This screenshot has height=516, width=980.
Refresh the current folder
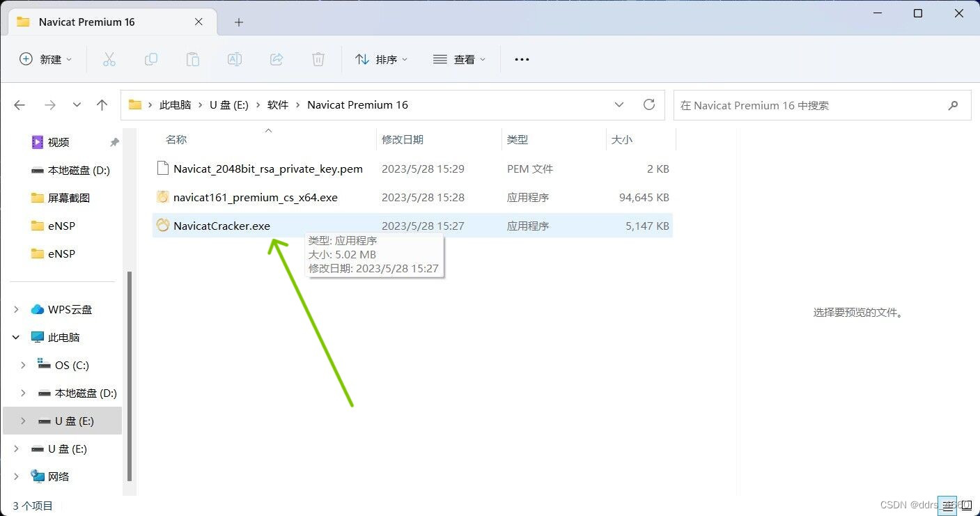(x=649, y=104)
